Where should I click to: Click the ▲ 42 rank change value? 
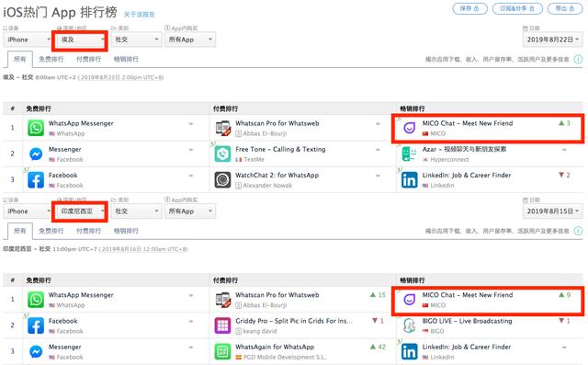[378, 347]
